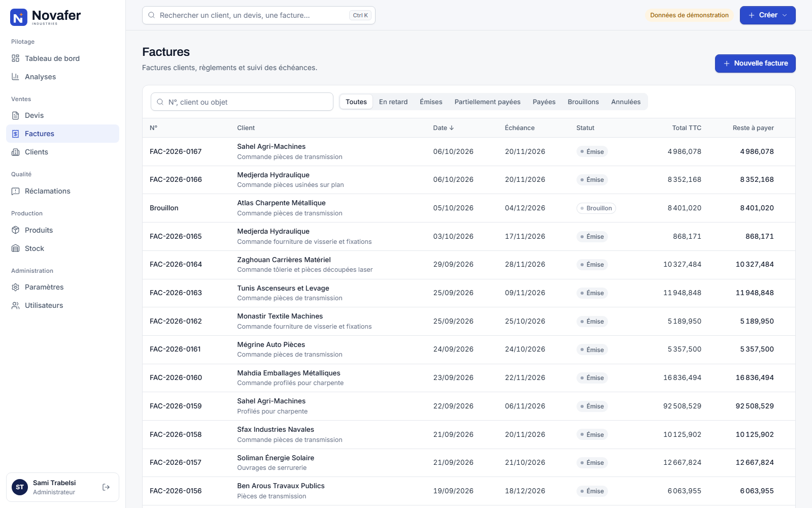
Task: Focus the global search field
Action: click(x=259, y=15)
